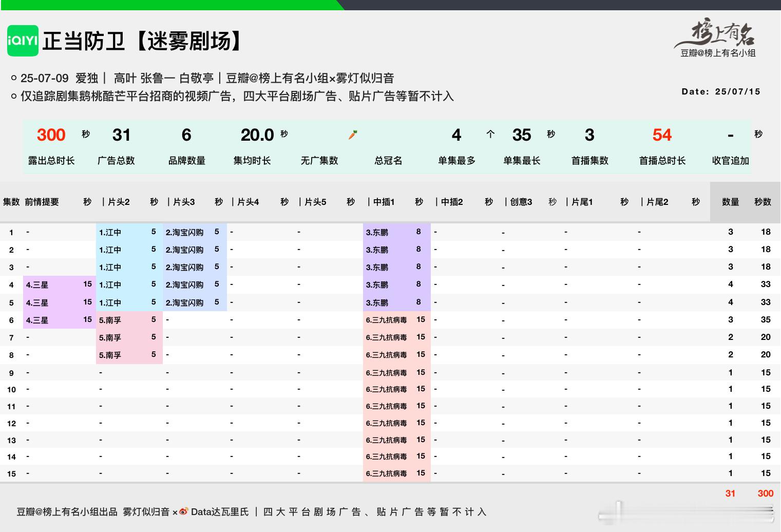Click 5.南孚 in episode 7 row

[110, 337]
